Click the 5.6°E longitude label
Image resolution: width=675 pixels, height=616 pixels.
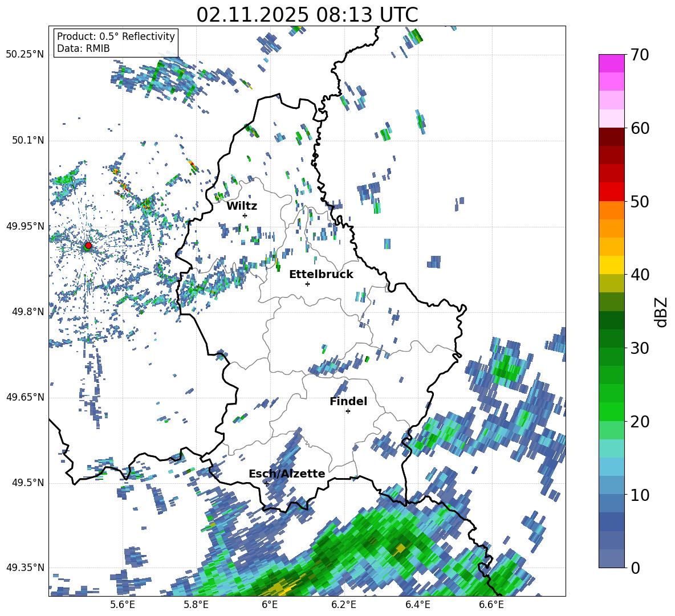click(122, 605)
